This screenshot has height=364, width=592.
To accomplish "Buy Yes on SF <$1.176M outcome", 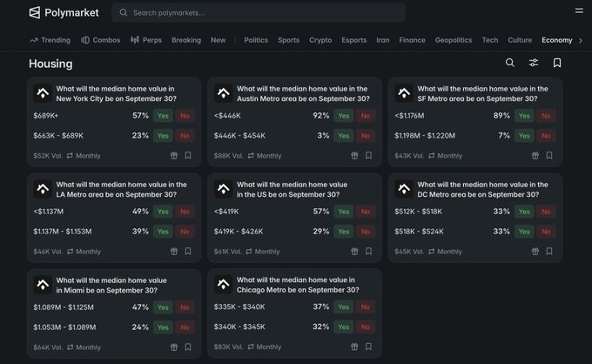I will pos(524,116).
